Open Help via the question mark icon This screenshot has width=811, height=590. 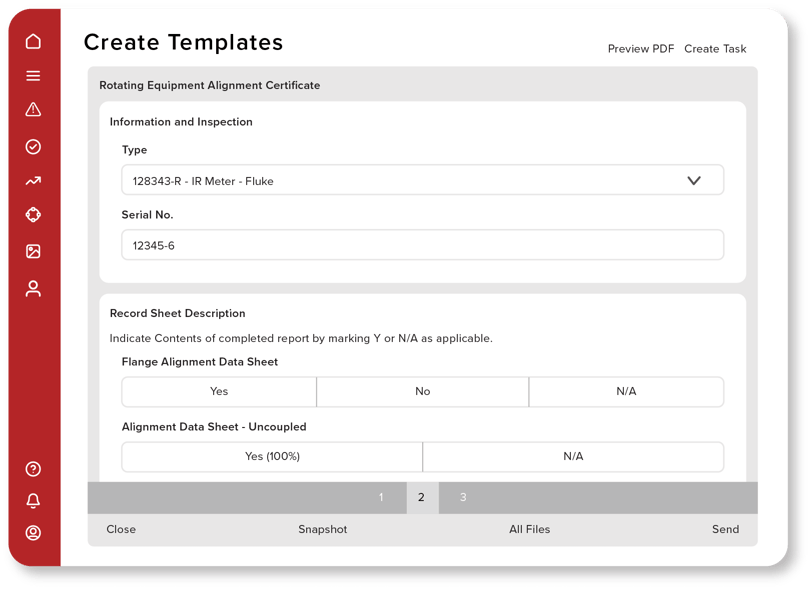pos(32,468)
